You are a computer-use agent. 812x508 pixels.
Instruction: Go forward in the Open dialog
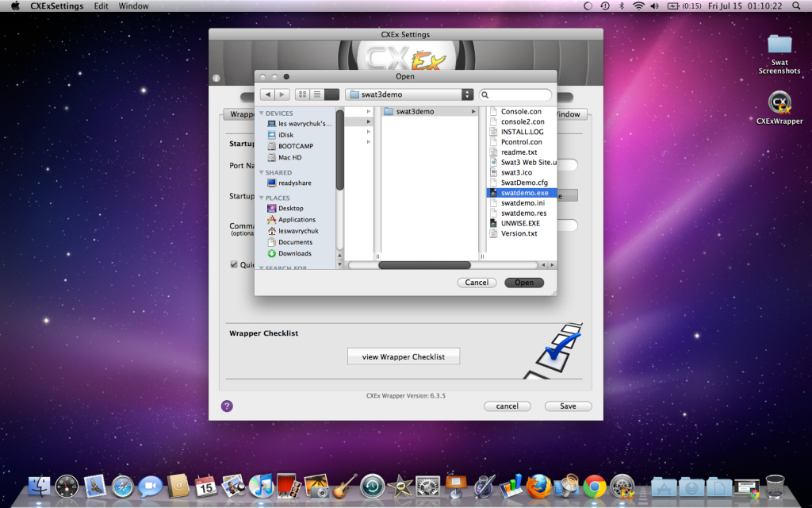[x=282, y=94]
